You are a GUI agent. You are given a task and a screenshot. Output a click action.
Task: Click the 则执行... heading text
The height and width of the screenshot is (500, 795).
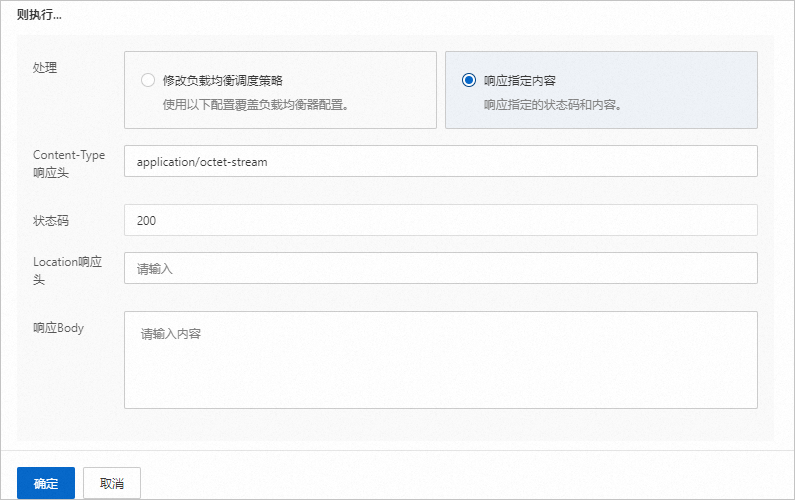pos(39,15)
